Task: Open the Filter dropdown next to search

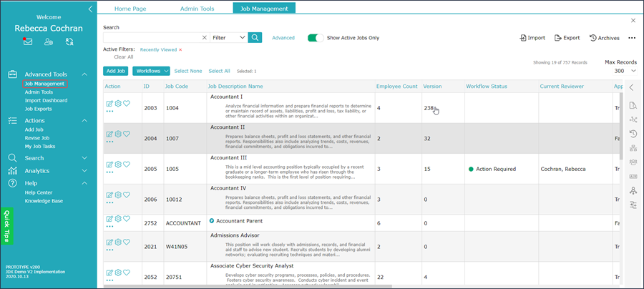Action: [228, 38]
